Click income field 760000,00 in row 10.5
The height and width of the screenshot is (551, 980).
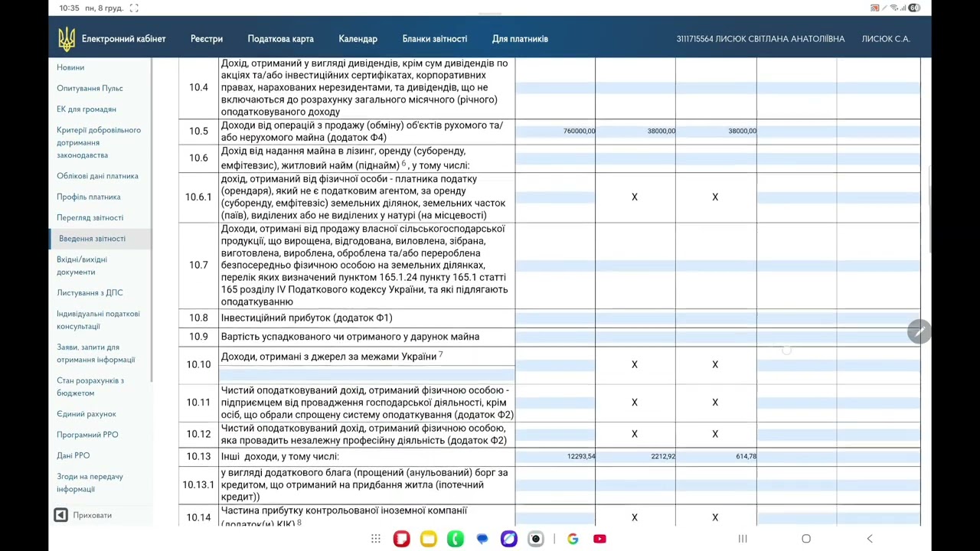[x=555, y=131]
